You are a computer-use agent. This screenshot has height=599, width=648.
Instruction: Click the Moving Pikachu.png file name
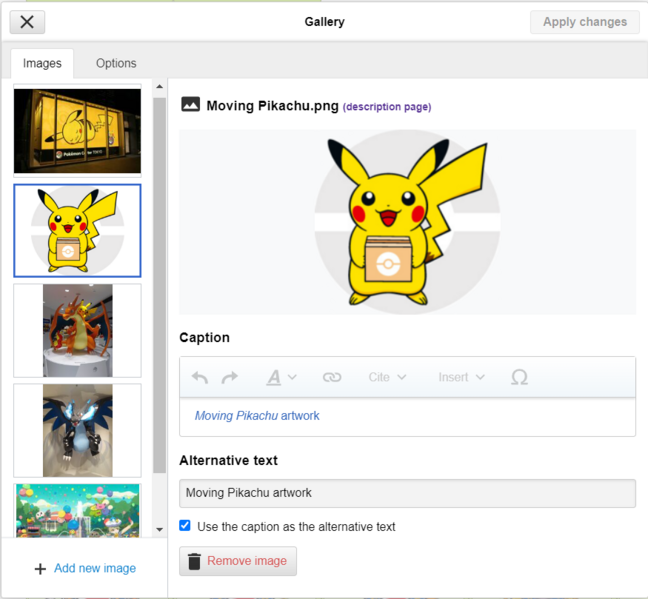(272, 106)
